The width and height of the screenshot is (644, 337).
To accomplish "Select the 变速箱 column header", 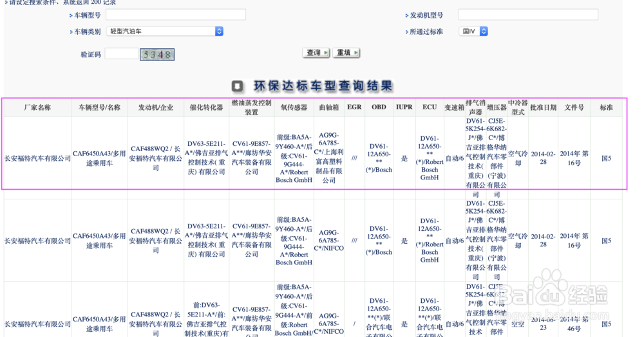I will 454,107.
